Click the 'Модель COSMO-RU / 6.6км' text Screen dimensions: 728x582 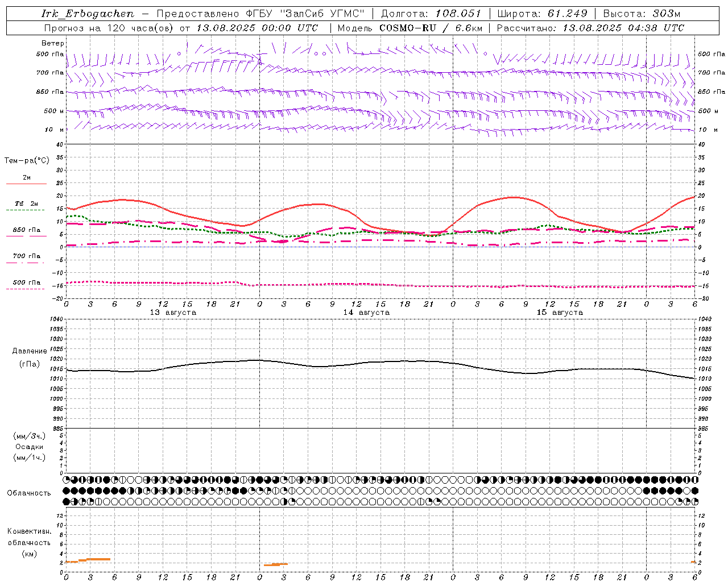[410, 28]
